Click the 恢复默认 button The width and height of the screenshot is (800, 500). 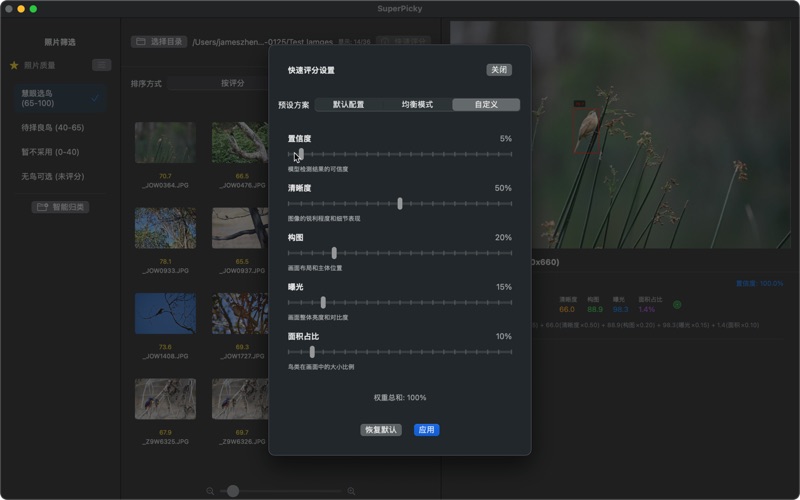point(381,430)
